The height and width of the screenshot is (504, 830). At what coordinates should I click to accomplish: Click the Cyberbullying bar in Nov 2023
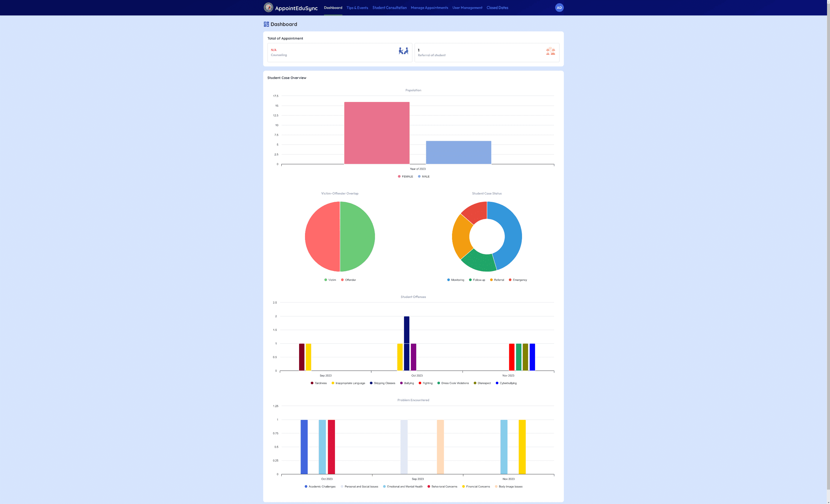(x=532, y=357)
